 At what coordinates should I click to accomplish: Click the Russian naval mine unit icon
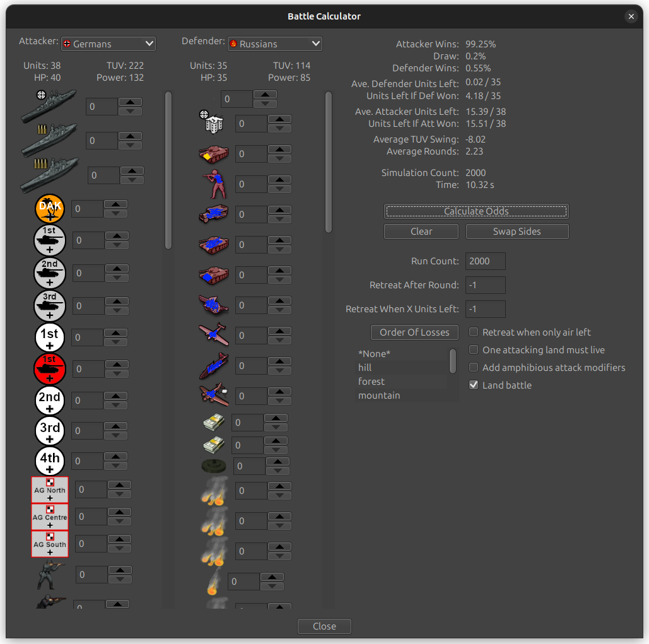point(213,466)
